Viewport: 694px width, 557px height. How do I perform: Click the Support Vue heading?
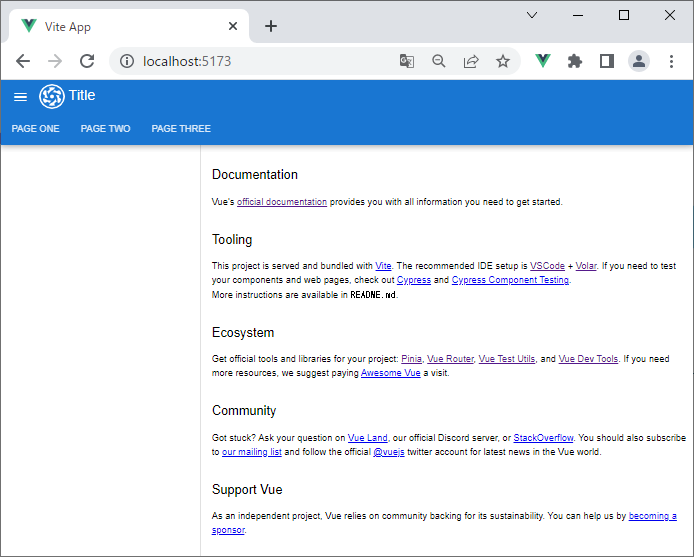pyautogui.click(x=247, y=489)
